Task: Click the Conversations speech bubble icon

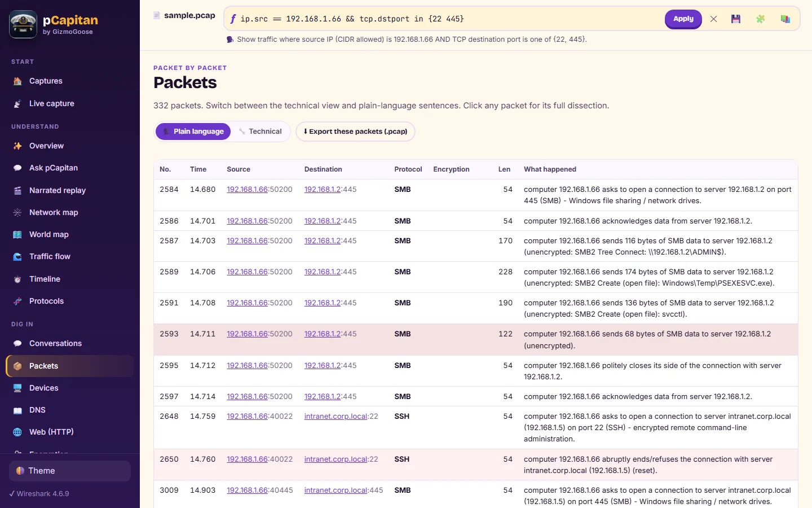Action: pyautogui.click(x=17, y=344)
